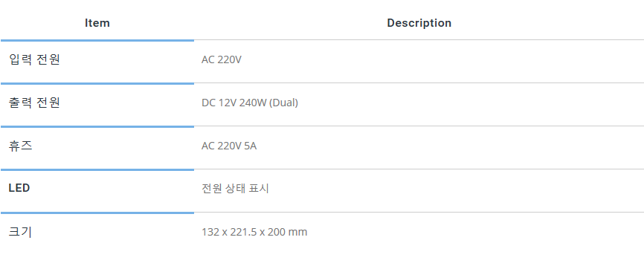Click the AC 220V input value
This screenshot has width=644, height=272.
(222, 60)
